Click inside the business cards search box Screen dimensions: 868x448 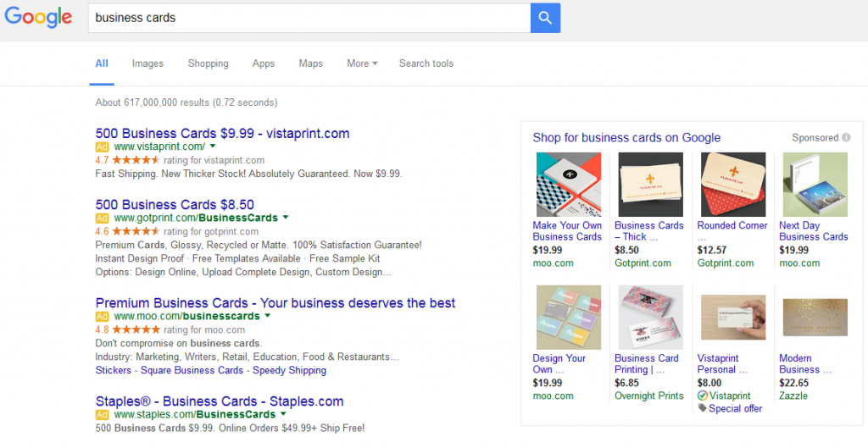pos(309,18)
